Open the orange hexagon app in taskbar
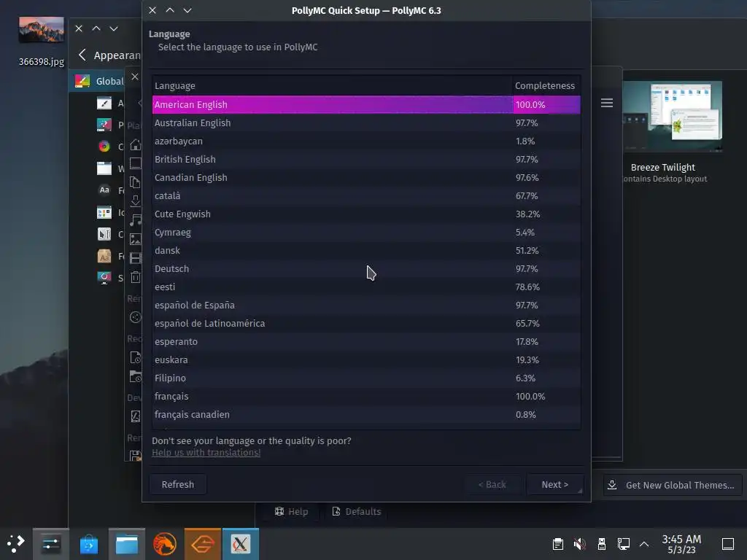 click(203, 544)
